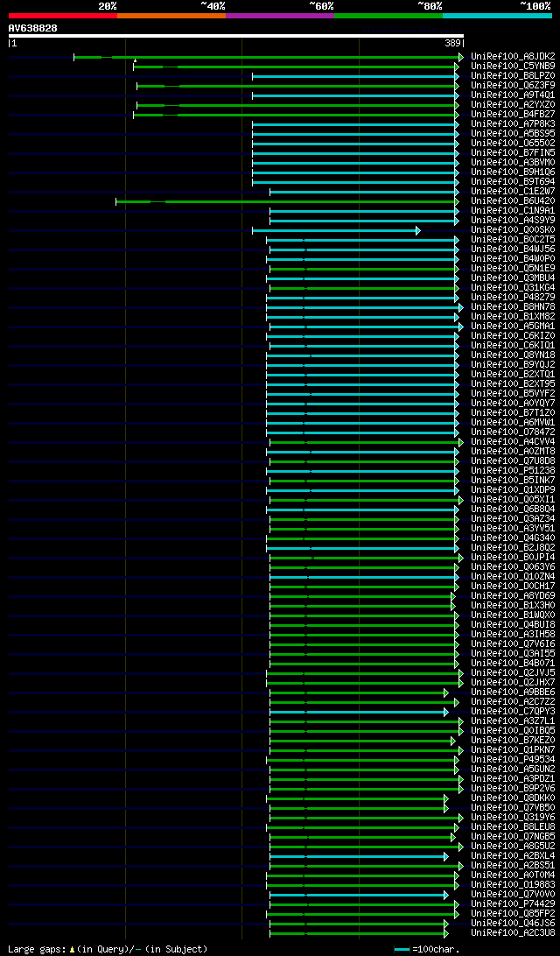
Task: Select the UniRef100_B1X3H0 label
Action: click(513, 606)
